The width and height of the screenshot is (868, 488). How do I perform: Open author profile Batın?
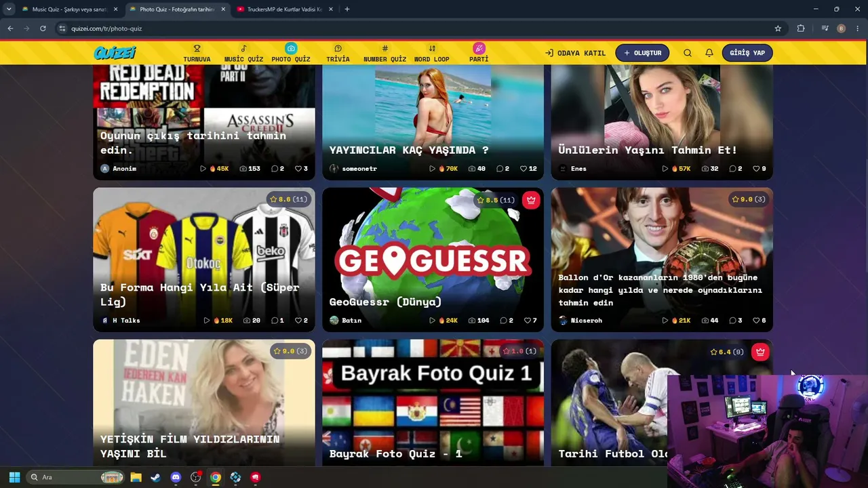pyautogui.click(x=346, y=321)
